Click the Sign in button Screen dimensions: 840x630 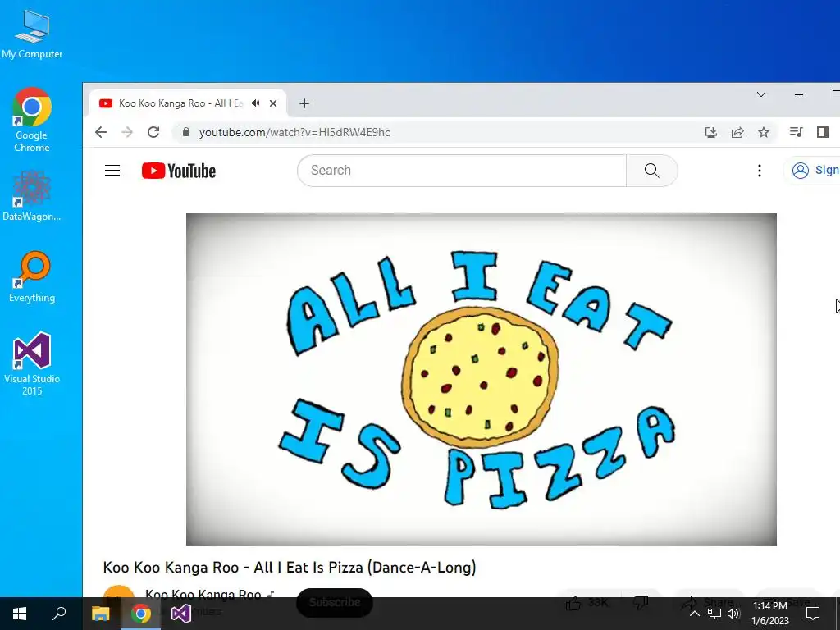coord(812,171)
